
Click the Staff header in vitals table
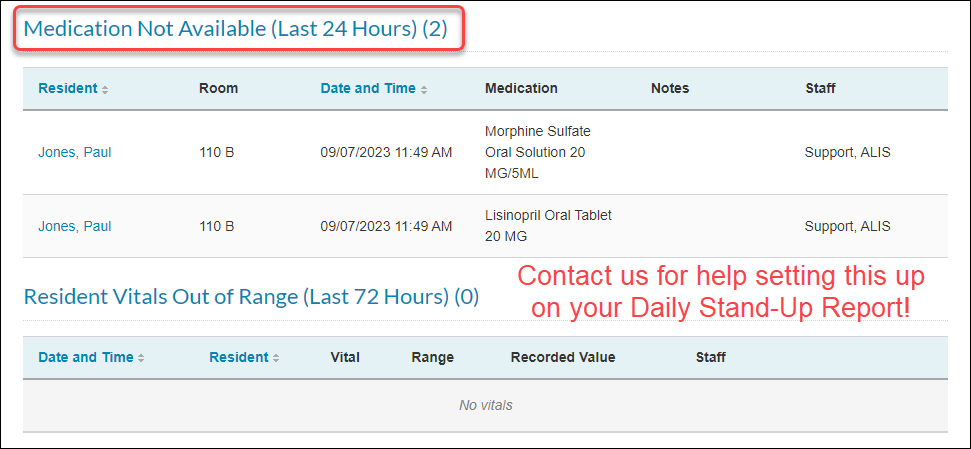click(711, 357)
